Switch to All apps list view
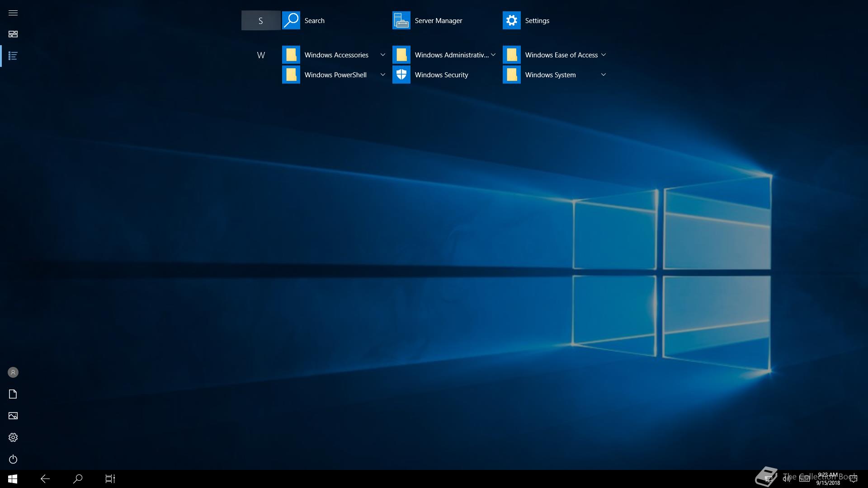The height and width of the screenshot is (488, 868). coord(13,56)
